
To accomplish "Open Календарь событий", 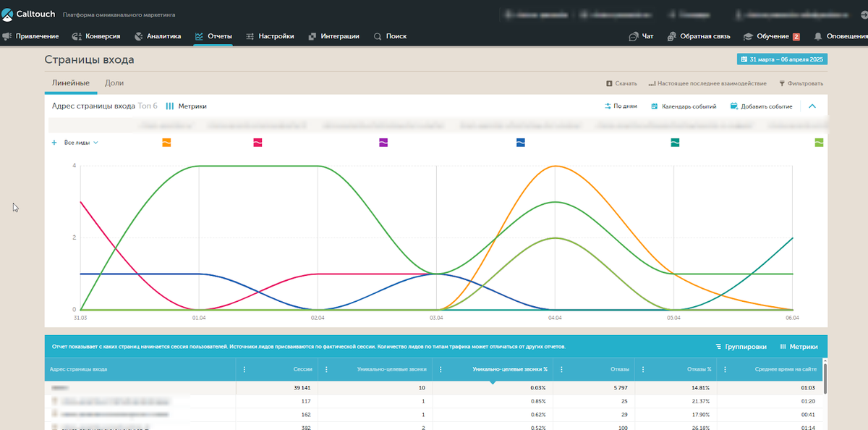I will pyautogui.click(x=684, y=106).
